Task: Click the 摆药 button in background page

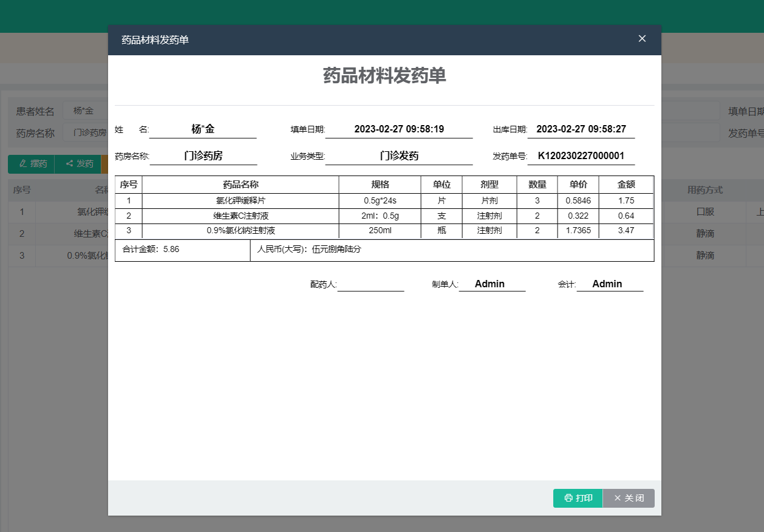Action: tap(32, 163)
